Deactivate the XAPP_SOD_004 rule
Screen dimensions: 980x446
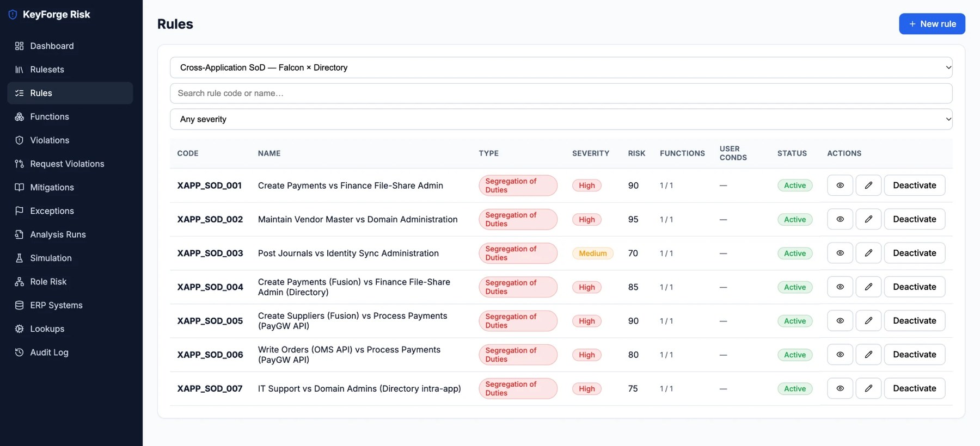click(915, 287)
